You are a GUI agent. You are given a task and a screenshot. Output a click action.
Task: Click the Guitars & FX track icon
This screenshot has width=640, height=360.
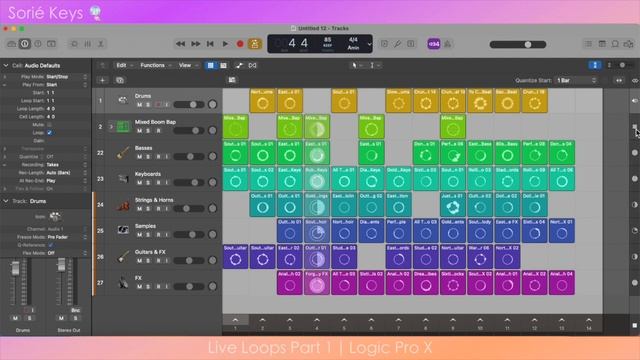tap(122, 257)
